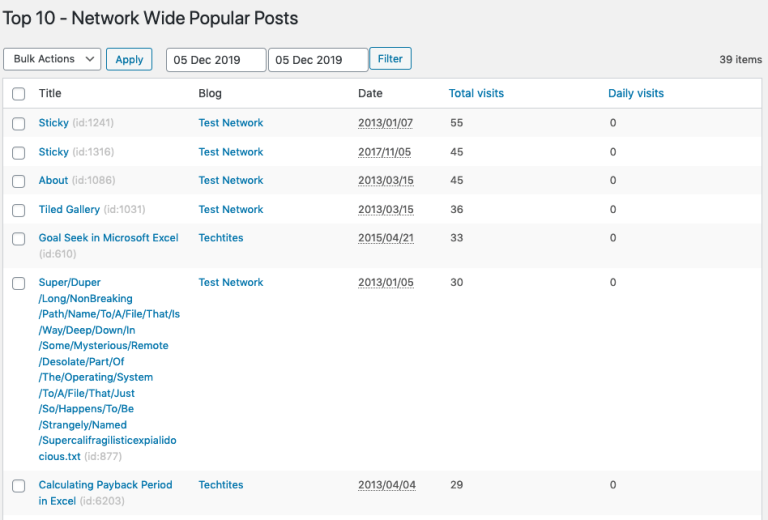Click the Date column header
Screen dimensions: 768x520
[x=370, y=93]
